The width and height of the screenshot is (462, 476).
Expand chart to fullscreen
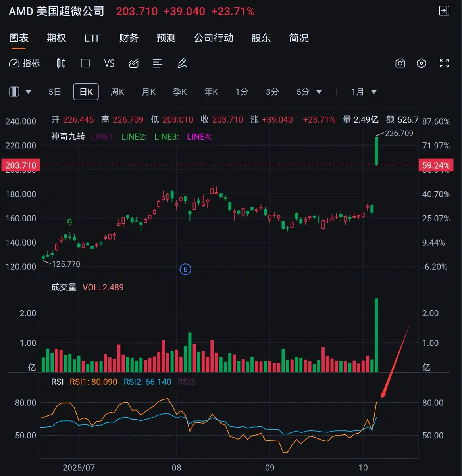(x=444, y=63)
